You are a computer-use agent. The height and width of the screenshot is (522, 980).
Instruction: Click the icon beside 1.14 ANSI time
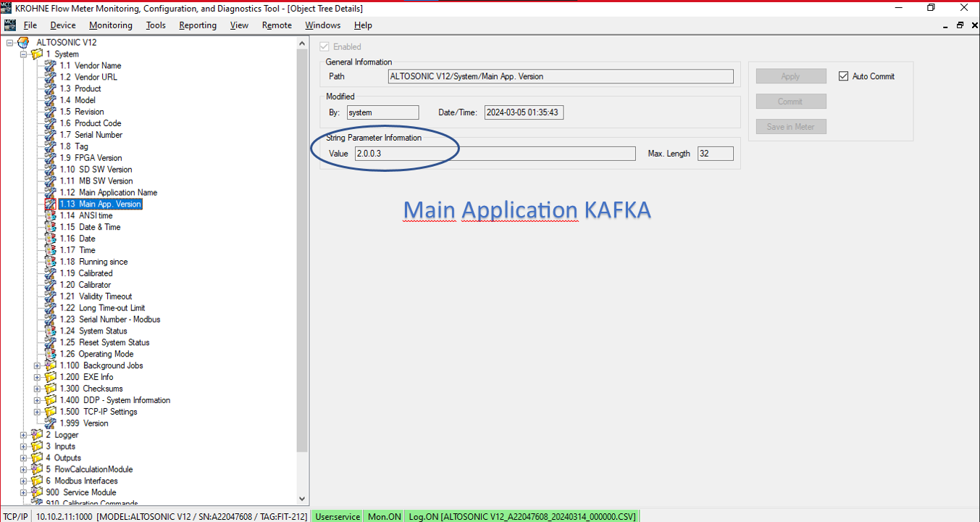click(x=50, y=215)
